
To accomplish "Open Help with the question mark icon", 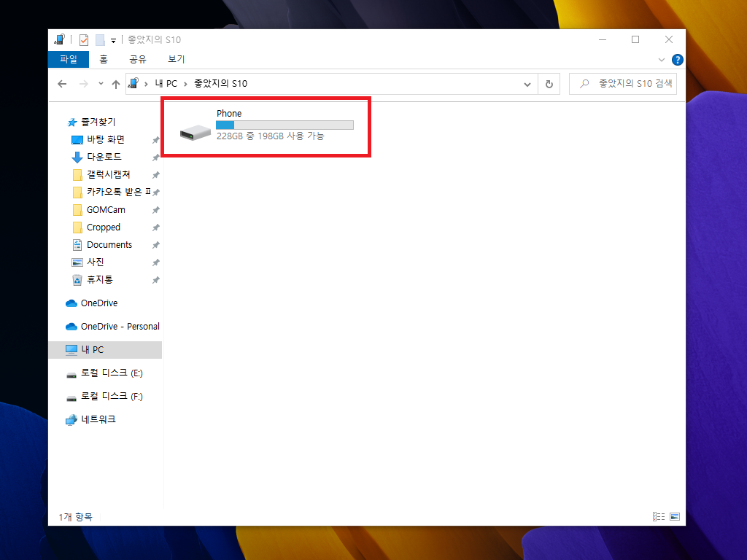I will coord(677,60).
